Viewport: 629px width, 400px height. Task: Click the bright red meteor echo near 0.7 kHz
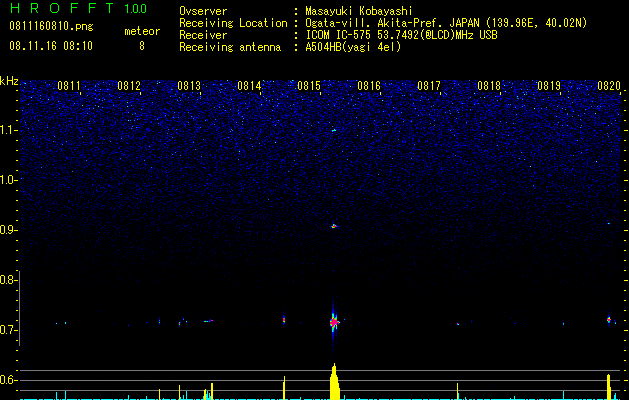click(x=334, y=322)
